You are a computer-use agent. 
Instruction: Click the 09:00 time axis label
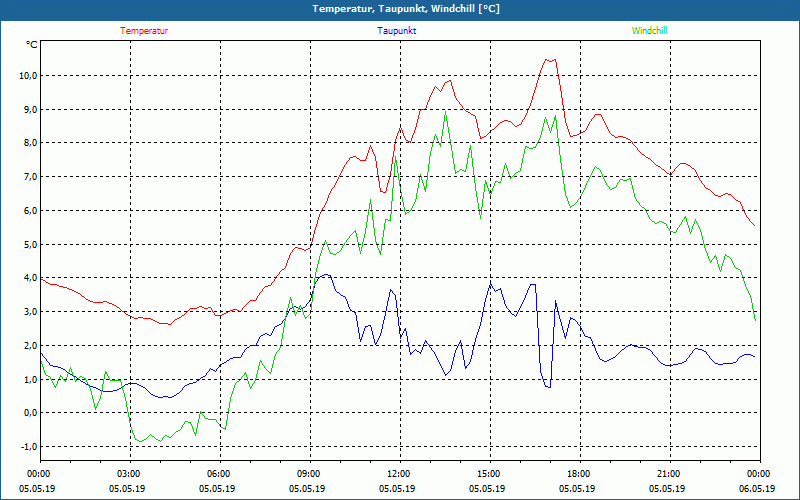pos(310,474)
